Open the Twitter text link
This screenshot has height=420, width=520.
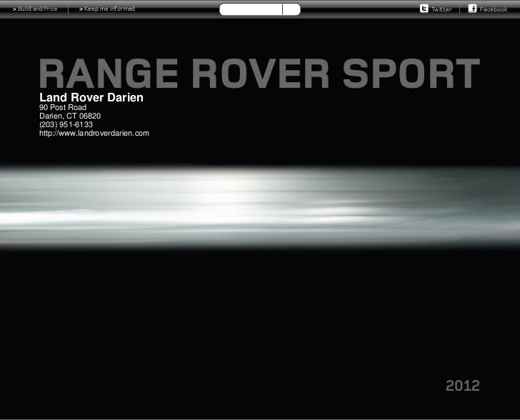click(441, 9)
